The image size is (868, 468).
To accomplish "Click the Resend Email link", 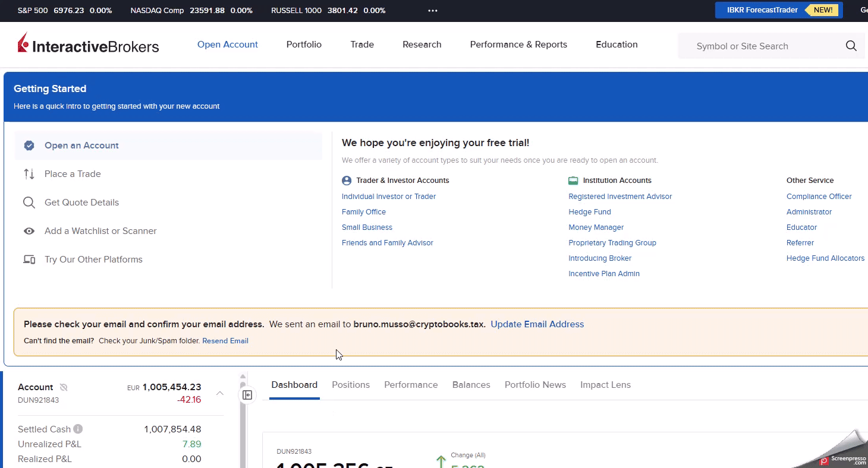I will coord(225,341).
